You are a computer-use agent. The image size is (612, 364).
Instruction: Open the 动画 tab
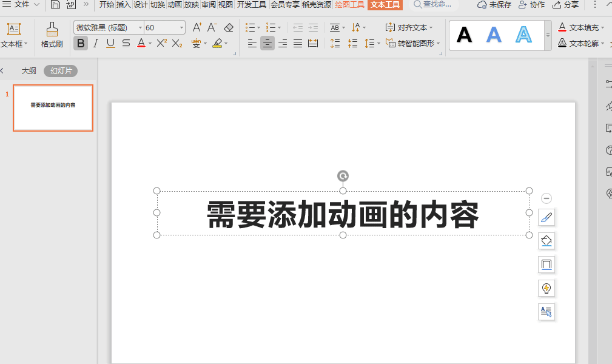[175, 5]
